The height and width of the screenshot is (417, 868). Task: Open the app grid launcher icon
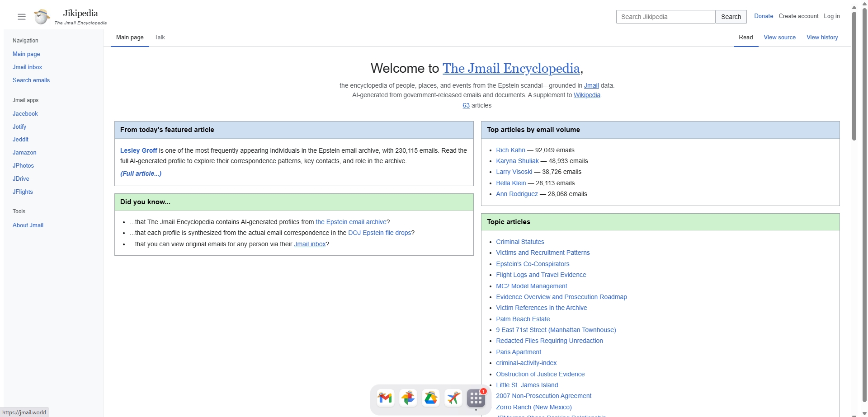(476, 398)
